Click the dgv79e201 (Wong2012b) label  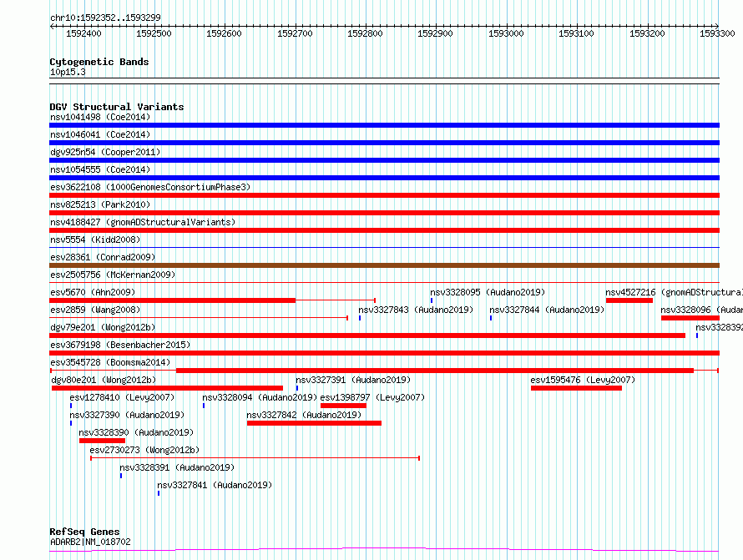point(103,327)
